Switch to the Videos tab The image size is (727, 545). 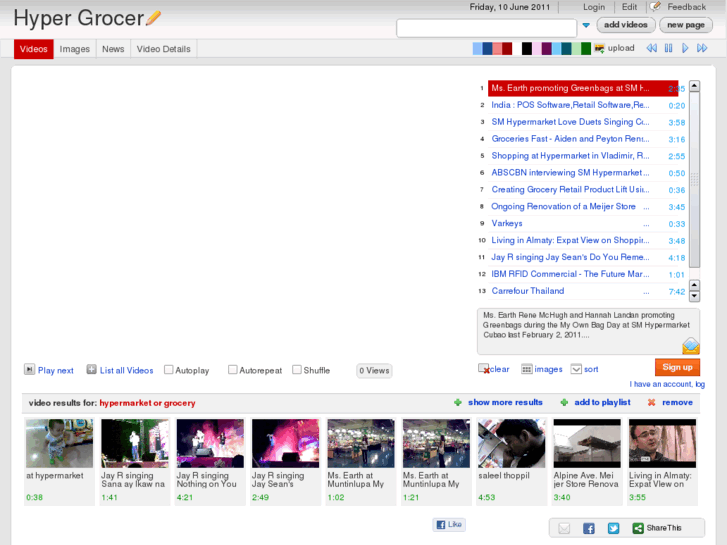tap(33, 49)
